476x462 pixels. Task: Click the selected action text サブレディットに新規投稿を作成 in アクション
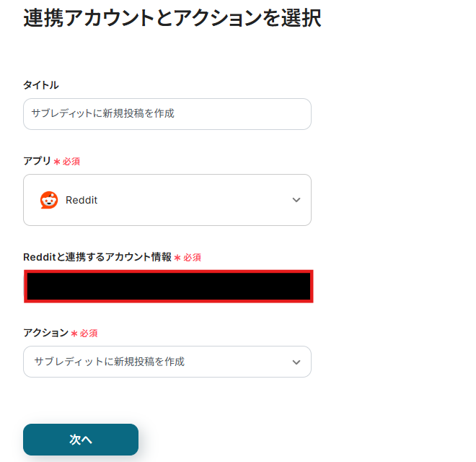pyautogui.click(x=109, y=362)
